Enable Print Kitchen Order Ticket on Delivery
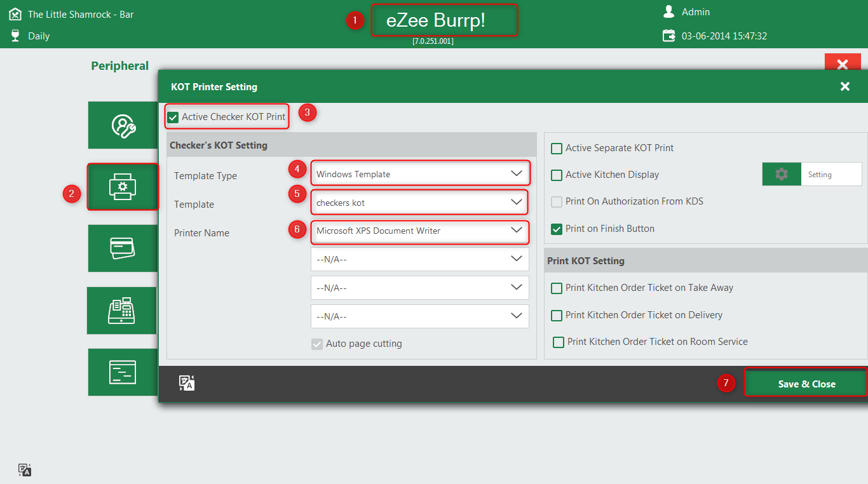The image size is (868, 484). click(x=557, y=315)
